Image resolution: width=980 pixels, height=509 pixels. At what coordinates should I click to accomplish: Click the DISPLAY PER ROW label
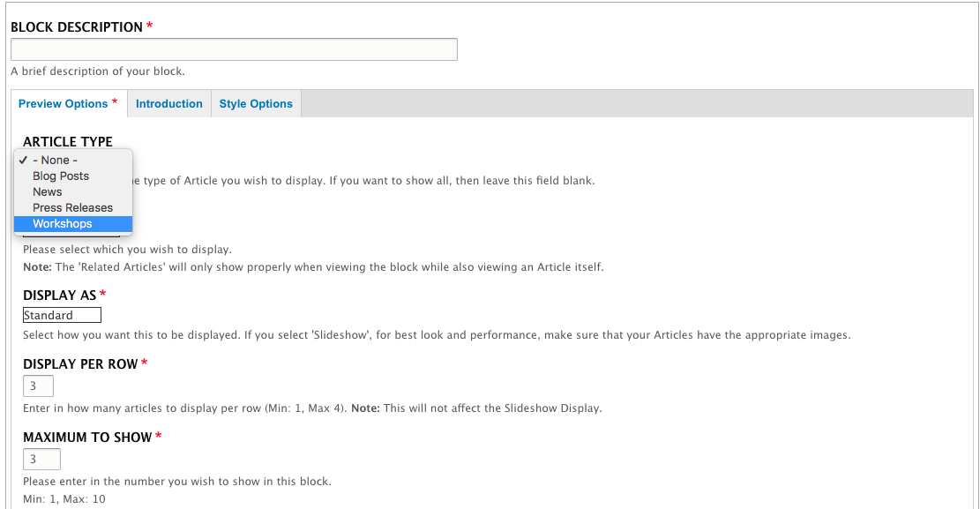[80, 364]
